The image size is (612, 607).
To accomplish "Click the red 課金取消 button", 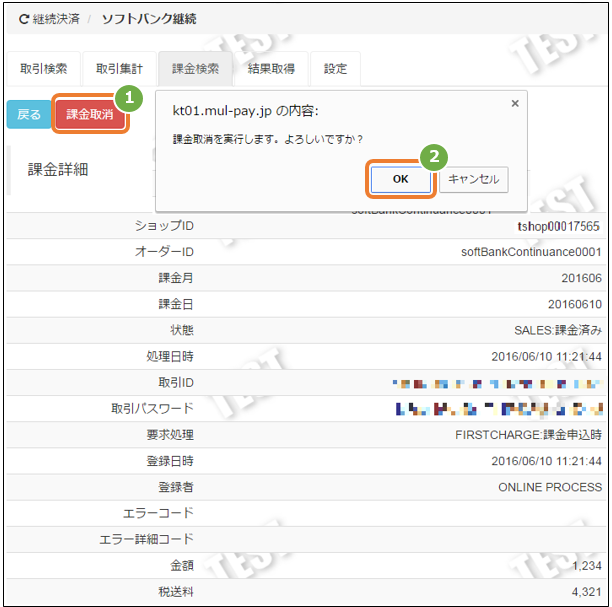I will pyautogui.click(x=90, y=114).
